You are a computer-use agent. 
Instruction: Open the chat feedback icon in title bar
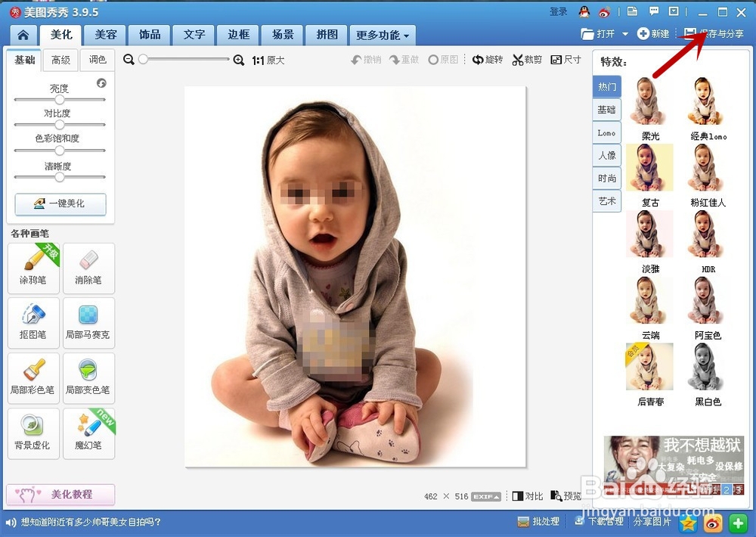(653, 11)
